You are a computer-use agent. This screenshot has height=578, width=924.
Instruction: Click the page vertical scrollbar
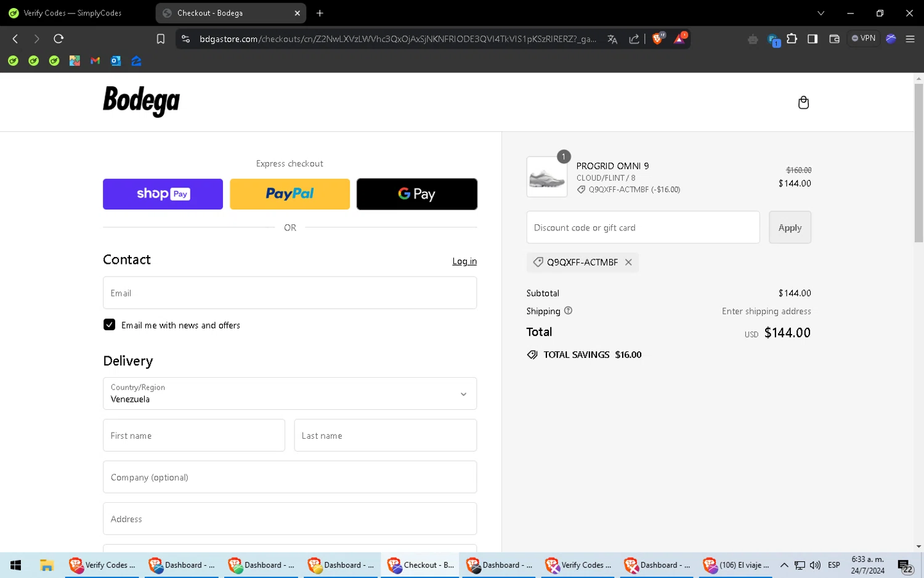click(x=918, y=163)
